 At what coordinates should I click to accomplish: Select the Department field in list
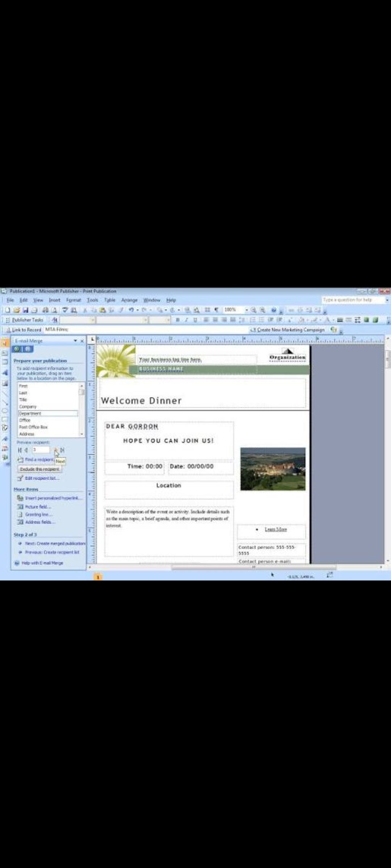[x=48, y=413]
